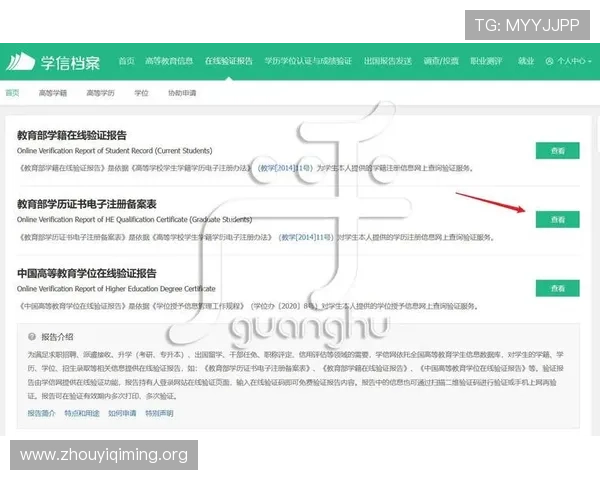This screenshot has height=480, width=600.
Task: Switch to the 学位 sub-tab
Action: pyautogui.click(x=141, y=93)
